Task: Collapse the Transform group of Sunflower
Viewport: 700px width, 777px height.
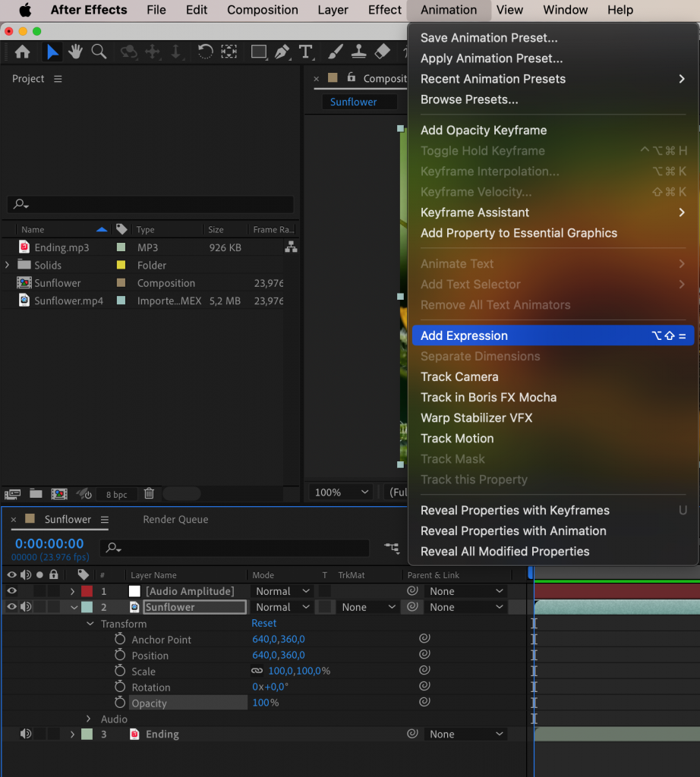Action: coord(90,623)
